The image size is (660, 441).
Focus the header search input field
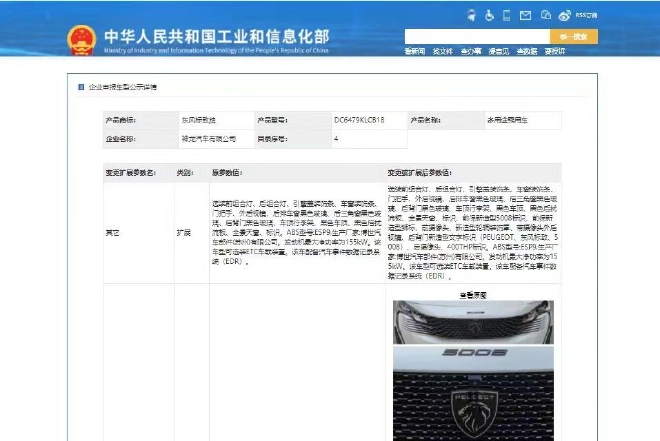coord(477,37)
